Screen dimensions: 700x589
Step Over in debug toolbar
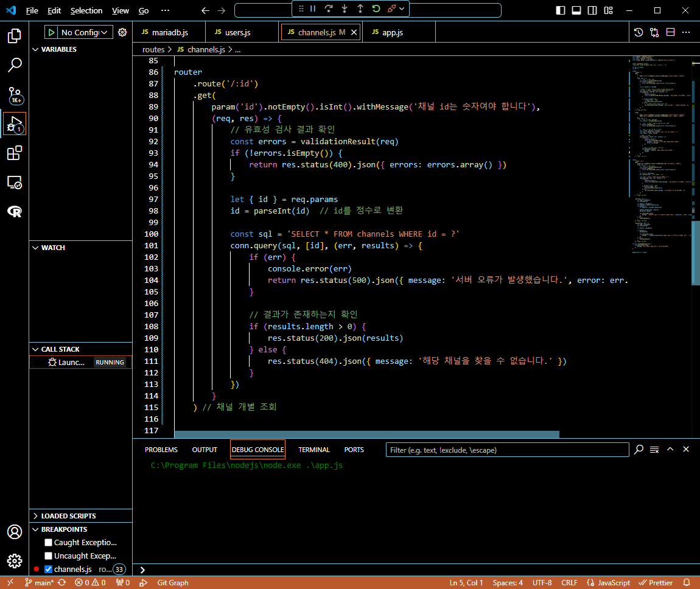tap(329, 9)
